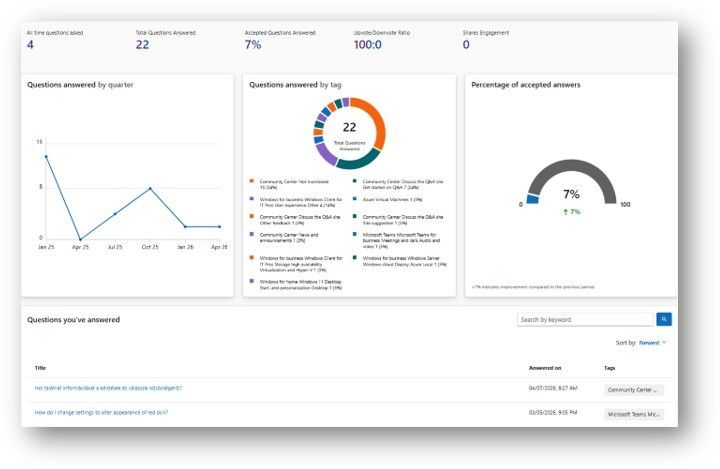720x469 pixels.
Task: Click the orange Community Center Not monitored legend marker
Action: [x=251, y=181]
